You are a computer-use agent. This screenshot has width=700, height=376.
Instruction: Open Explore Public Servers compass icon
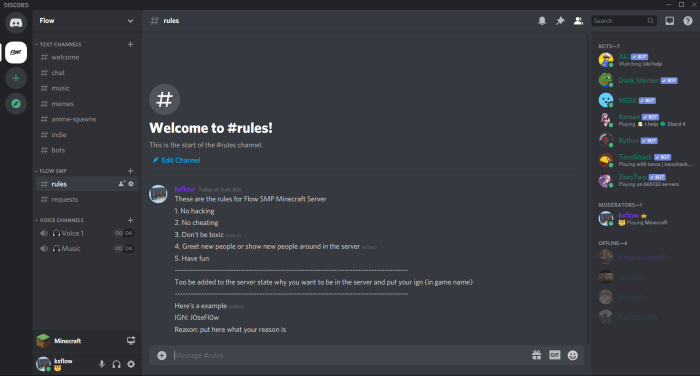point(16,104)
